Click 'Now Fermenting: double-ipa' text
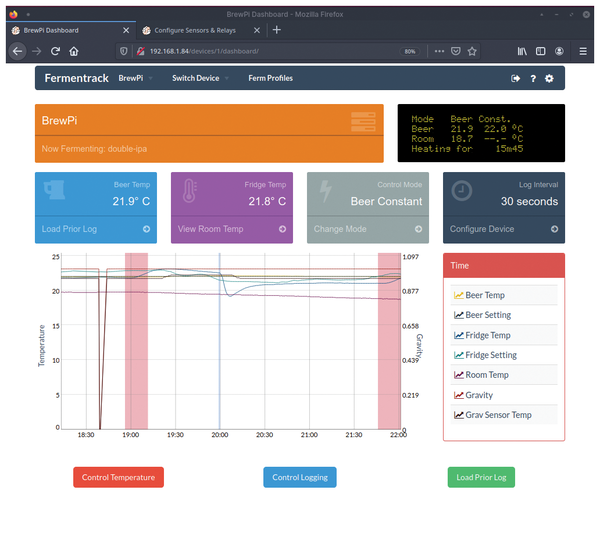600x540 pixels. (94, 149)
